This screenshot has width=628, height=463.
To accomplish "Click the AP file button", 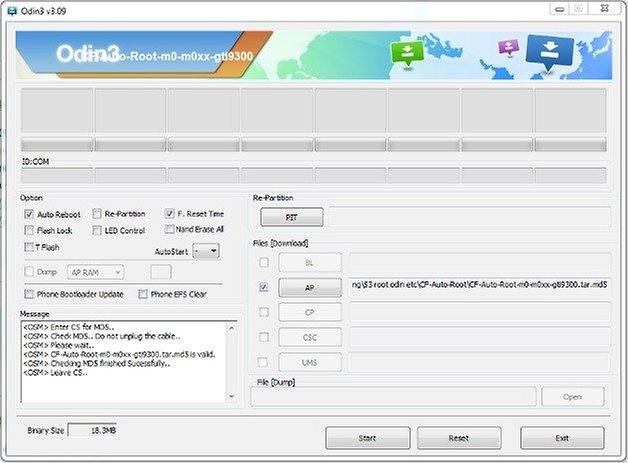I will 310,288.
